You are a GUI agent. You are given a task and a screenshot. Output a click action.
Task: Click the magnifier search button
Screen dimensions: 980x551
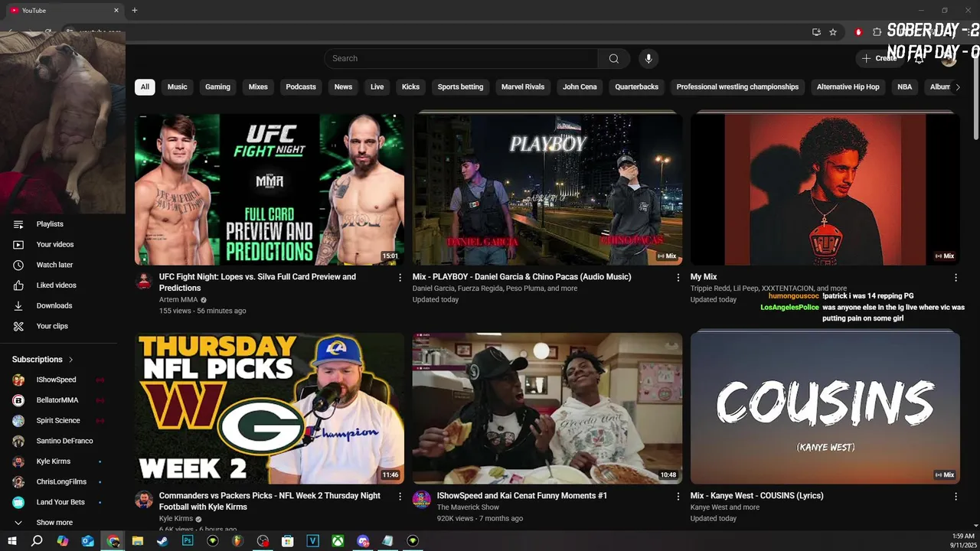(x=614, y=59)
